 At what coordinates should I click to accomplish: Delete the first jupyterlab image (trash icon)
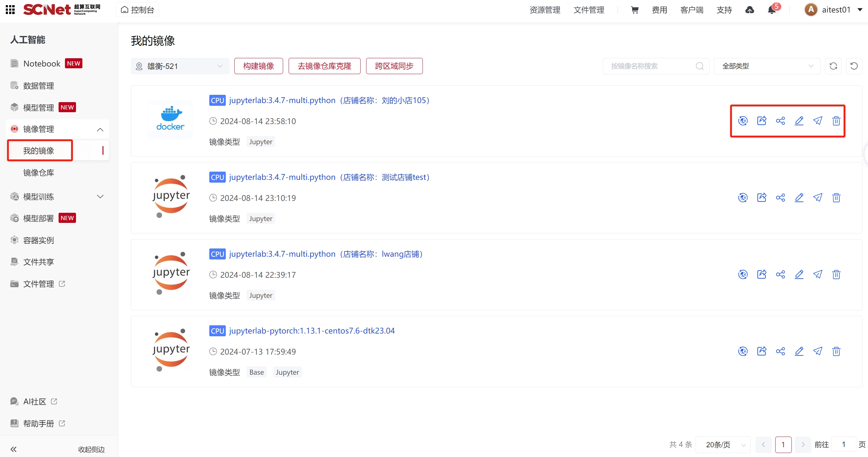click(x=836, y=121)
